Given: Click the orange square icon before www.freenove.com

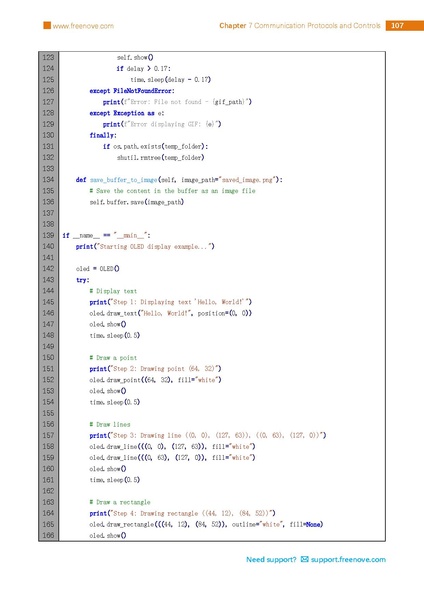Looking at the screenshot, I should point(47,26).
